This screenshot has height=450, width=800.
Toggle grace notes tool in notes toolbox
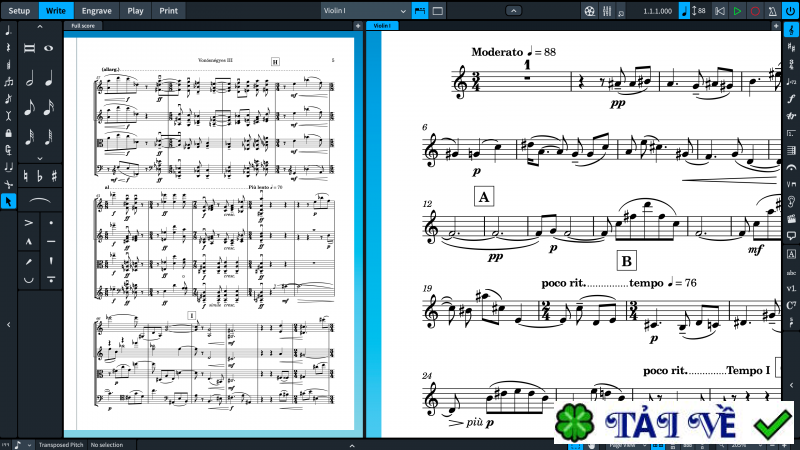tap(8, 99)
